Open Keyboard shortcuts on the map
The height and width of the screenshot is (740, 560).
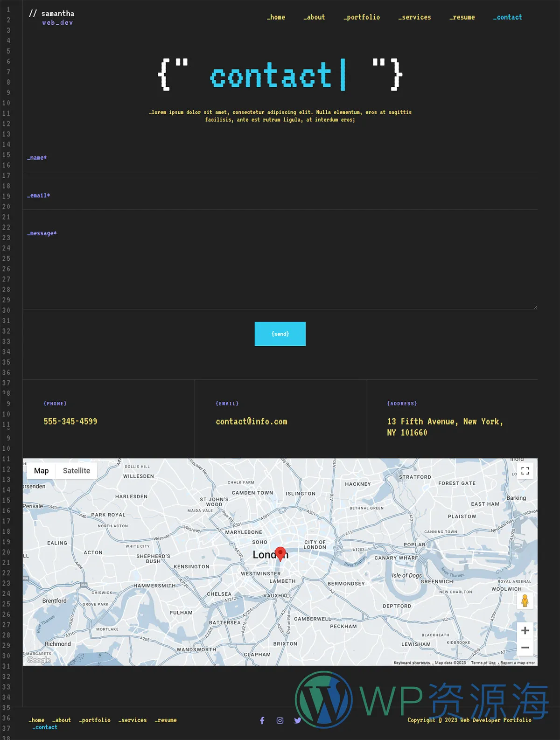pos(412,663)
